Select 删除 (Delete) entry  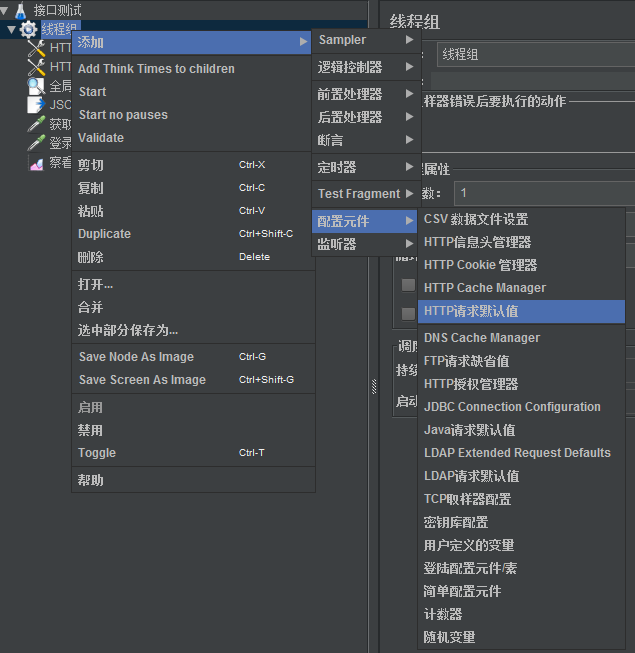coord(193,257)
